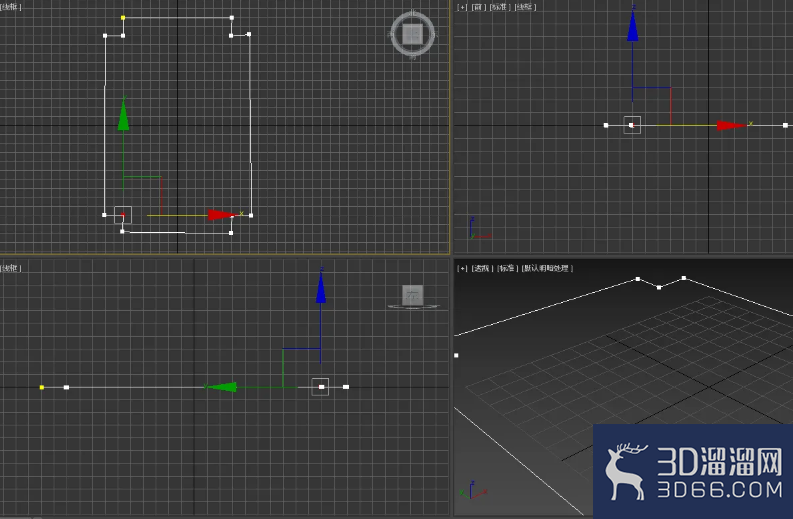Select the rightmost white vertex in Left viewport
The height and width of the screenshot is (519, 793).
click(346, 387)
